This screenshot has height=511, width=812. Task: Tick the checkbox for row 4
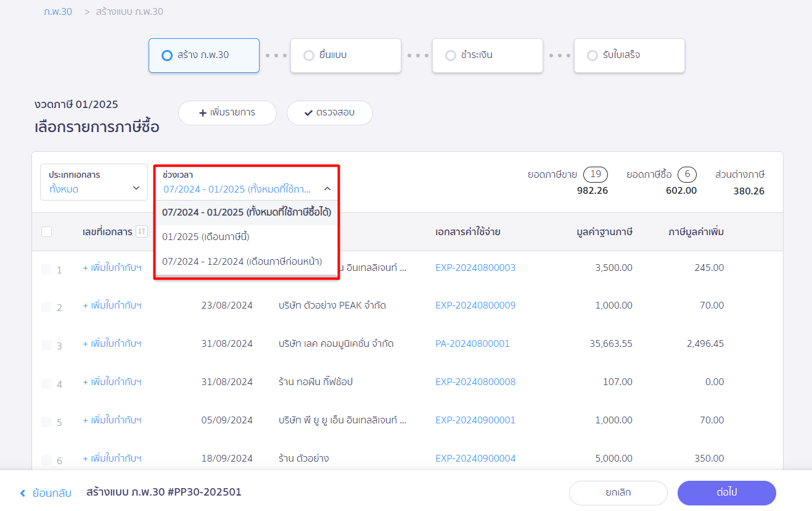coord(47,383)
